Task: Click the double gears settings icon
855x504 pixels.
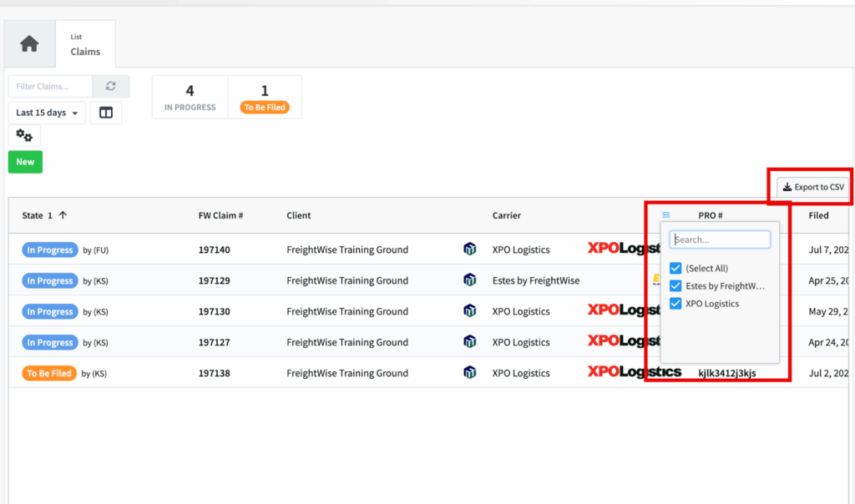Action: 24,134
